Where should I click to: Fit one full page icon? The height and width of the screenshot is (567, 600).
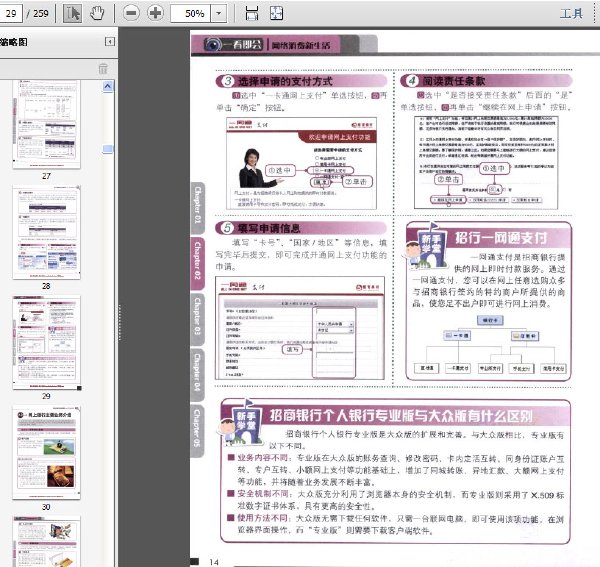[277, 13]
